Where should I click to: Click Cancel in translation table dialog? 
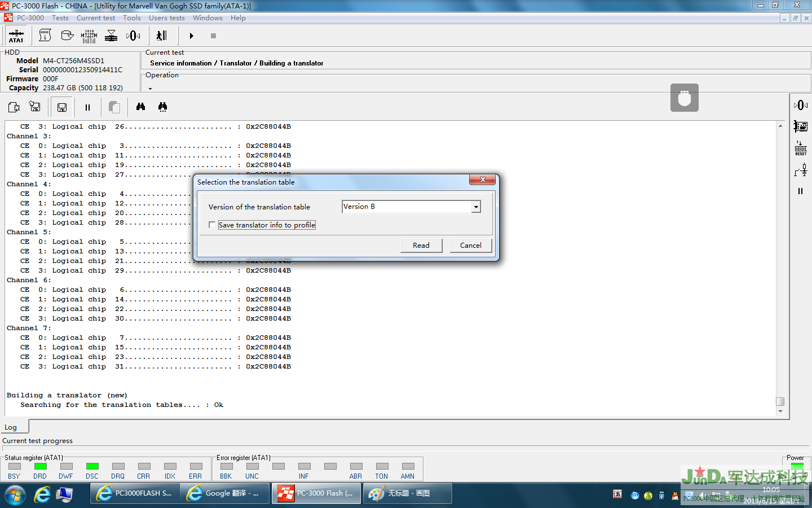pos(471,246)
